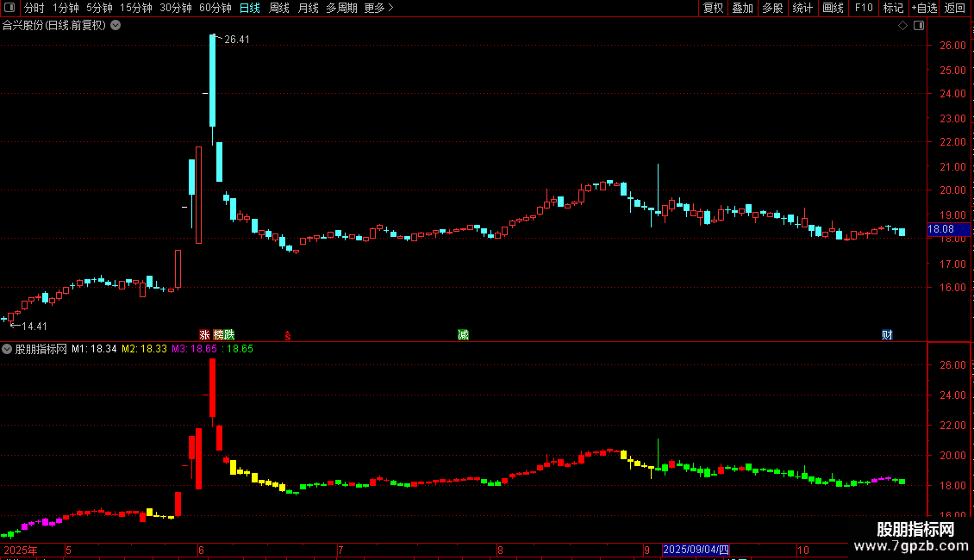The width and height of the screenshot is (974, 560).
Task: Add stock with +自选 button
Action: (x=924, y=8)
